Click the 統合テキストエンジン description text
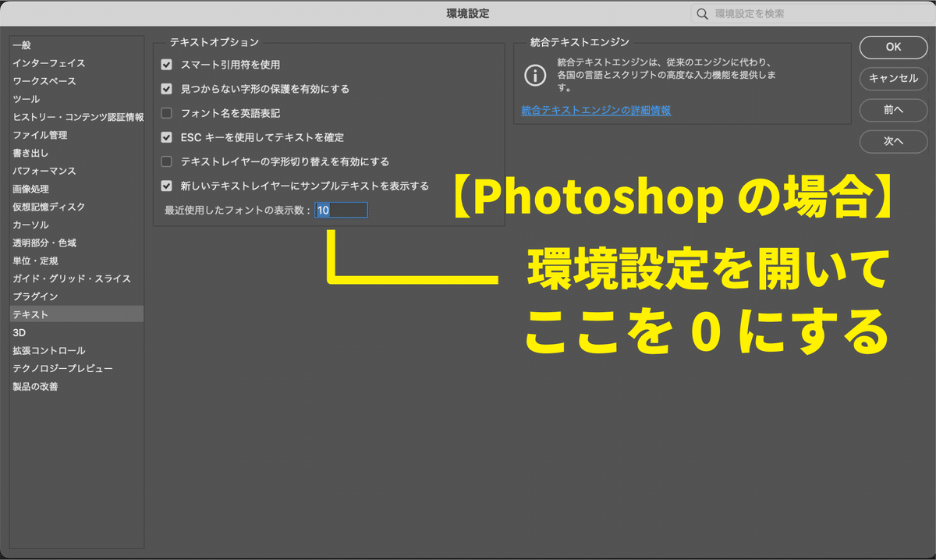Viewport: 936px width, 560px height. tap(665, 76)
